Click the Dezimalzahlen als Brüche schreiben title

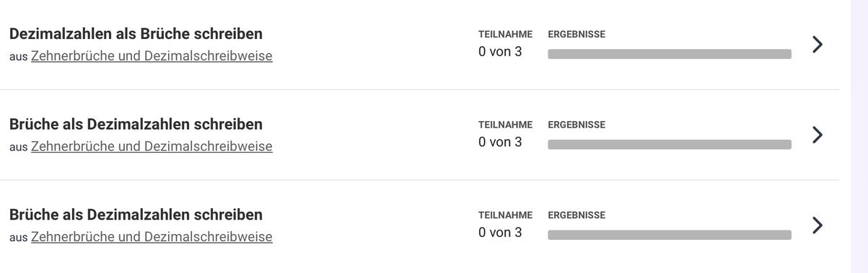pyautogui.click(x=136, y=34)
